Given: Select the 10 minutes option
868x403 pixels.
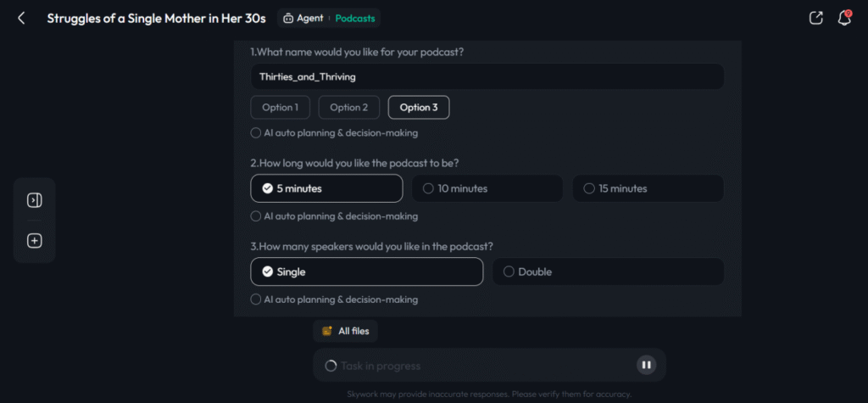Looking at the screenshot, I should click(487, 188).
